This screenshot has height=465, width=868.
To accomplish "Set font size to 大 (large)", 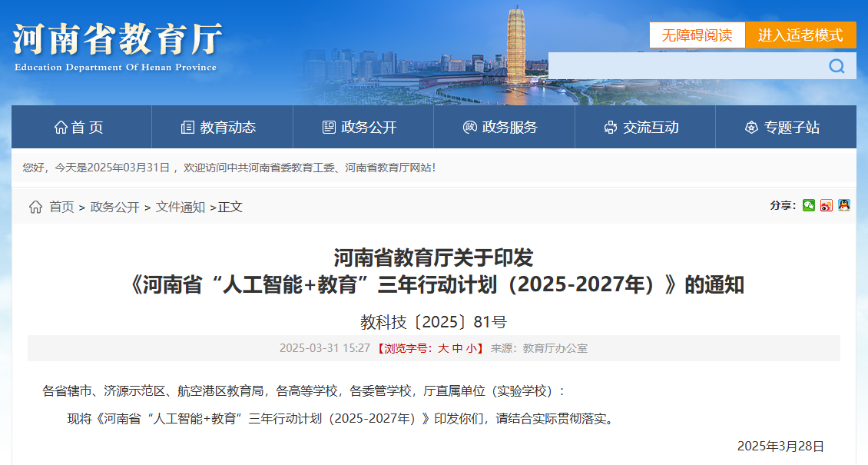I will tap(443, 348).
